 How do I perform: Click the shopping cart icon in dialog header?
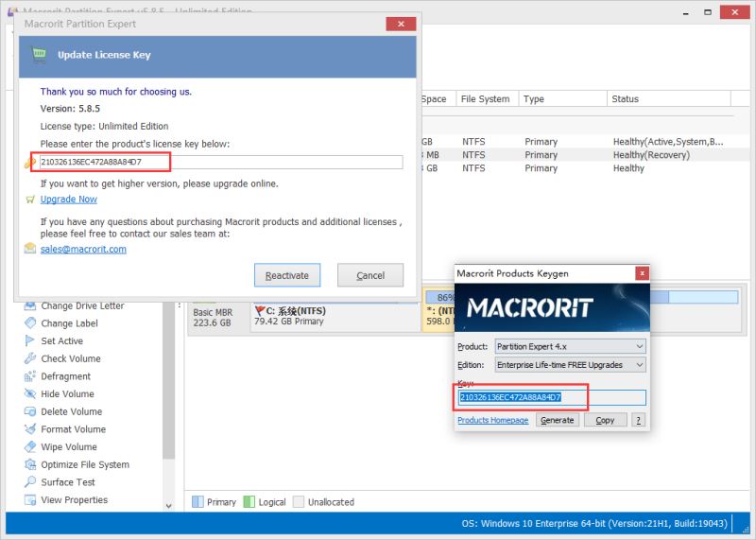click(x=39, y=55)
